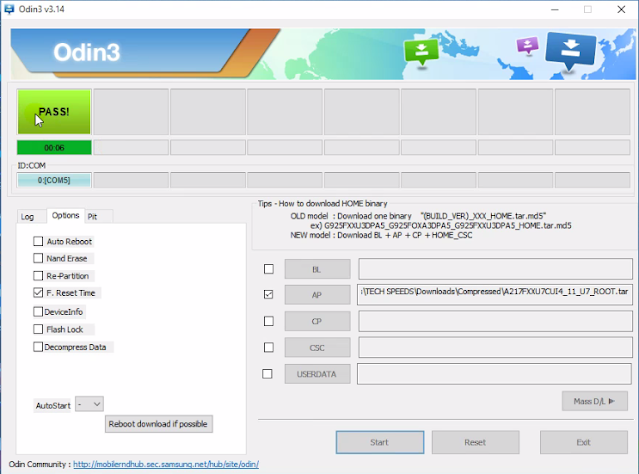
Task: Tick the checkbox next to CSC
Action: tap(269, 347)
